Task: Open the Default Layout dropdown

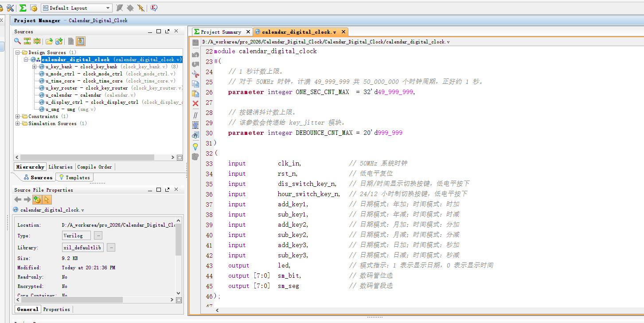Action: click(76, 8)
